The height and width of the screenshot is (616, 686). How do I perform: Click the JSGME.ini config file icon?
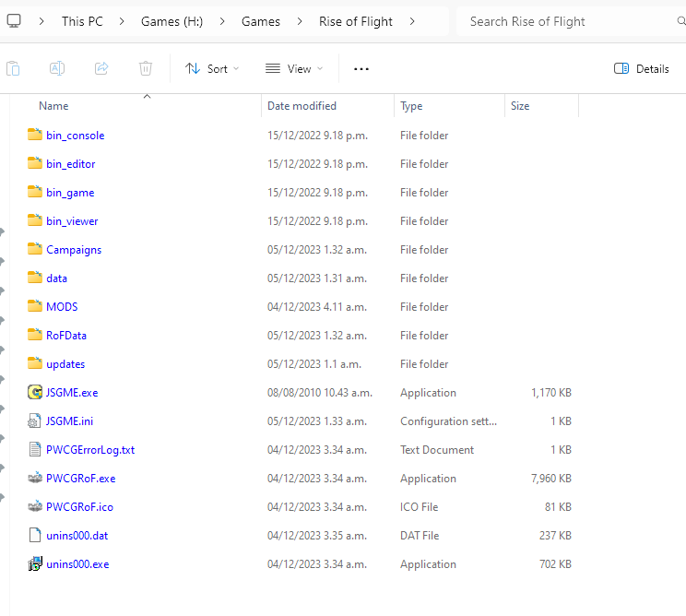coord(35,421)
